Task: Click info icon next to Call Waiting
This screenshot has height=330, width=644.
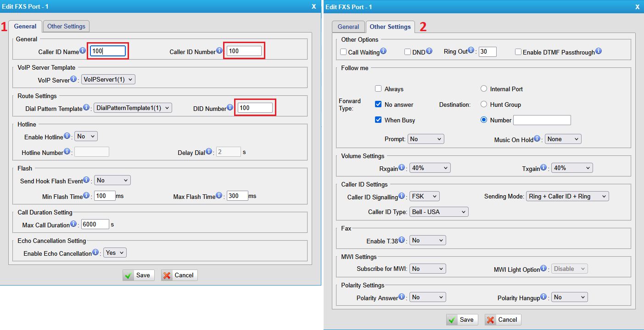Action: [383, 51]
